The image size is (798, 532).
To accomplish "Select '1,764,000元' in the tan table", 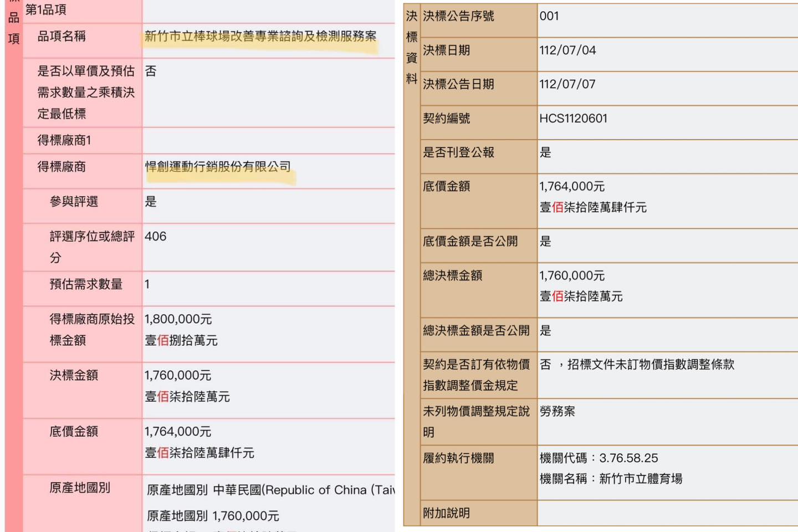I will click(572, 186).
